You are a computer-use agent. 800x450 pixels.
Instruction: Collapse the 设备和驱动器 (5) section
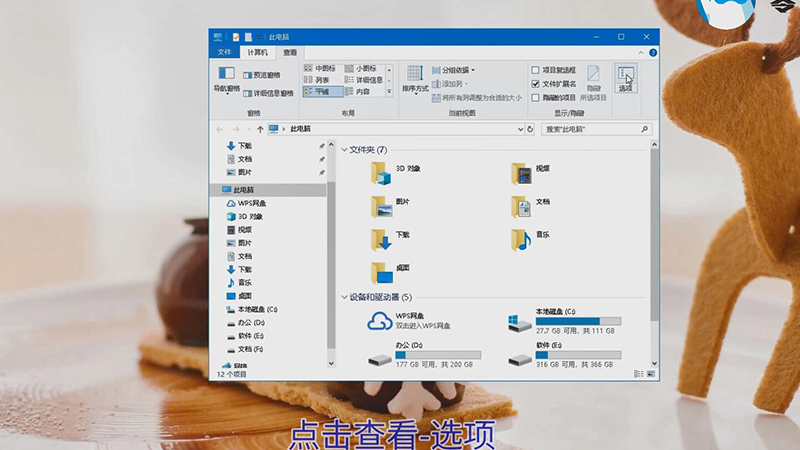click(x=345, y=297)
